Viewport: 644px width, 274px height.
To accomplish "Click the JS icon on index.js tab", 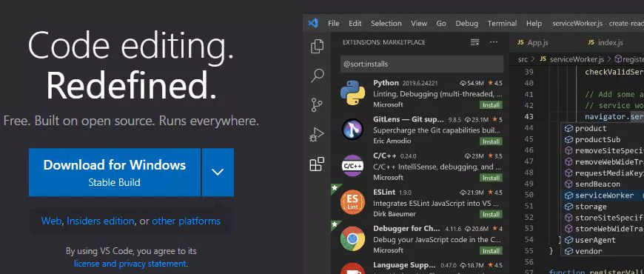I will [591, 43].
